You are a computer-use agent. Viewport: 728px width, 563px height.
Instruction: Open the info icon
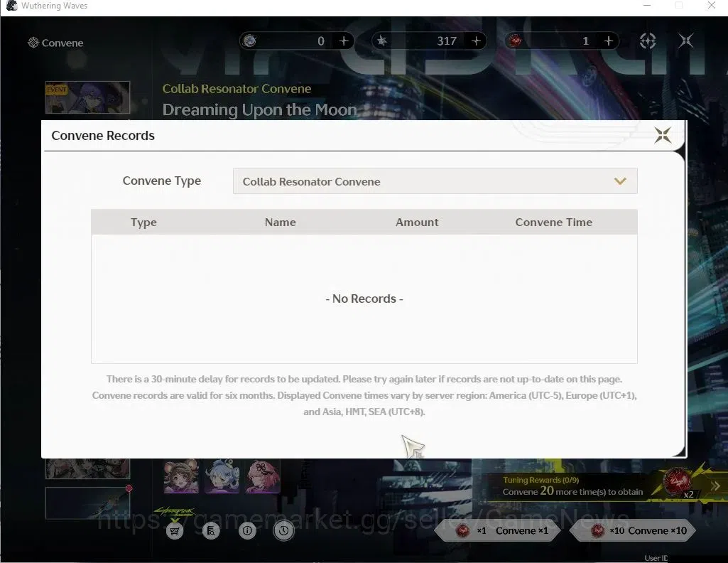click(x=247, y=530)
